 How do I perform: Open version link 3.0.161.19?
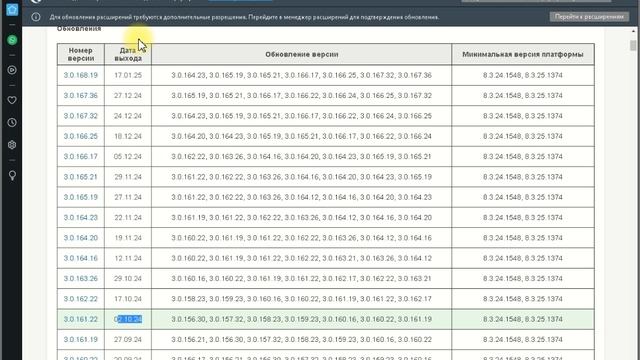point(80,340)
